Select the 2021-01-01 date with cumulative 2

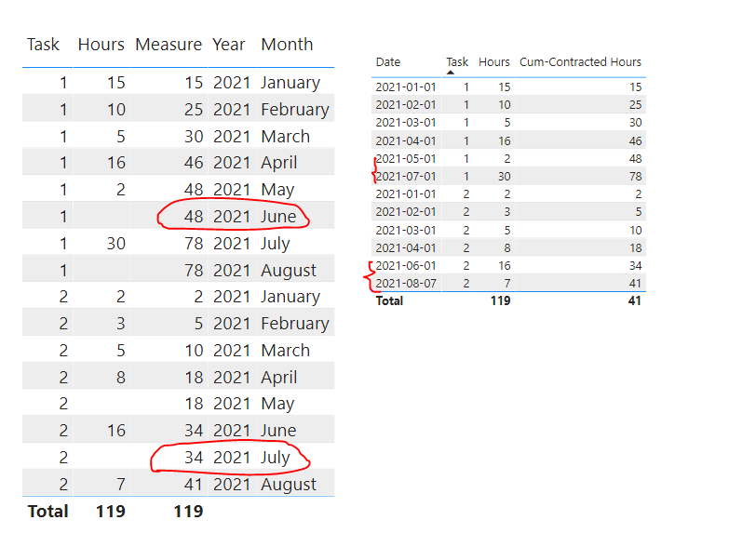point(406,194)
